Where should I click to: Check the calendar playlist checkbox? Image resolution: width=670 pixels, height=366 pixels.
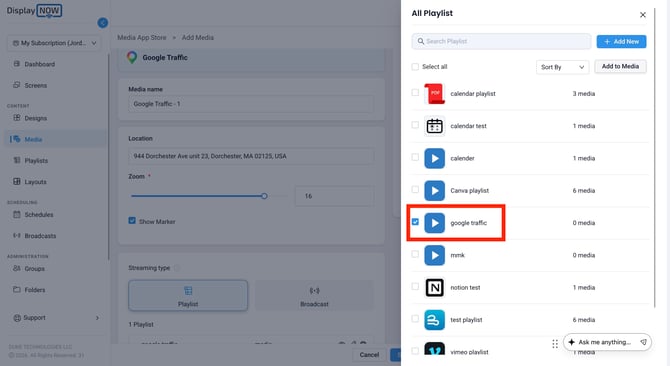pos(415,93)
